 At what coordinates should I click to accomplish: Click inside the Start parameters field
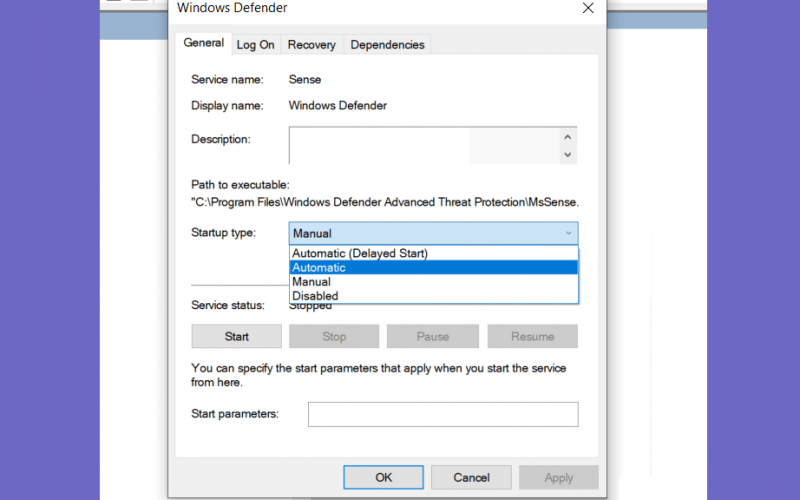click(443, 414)
